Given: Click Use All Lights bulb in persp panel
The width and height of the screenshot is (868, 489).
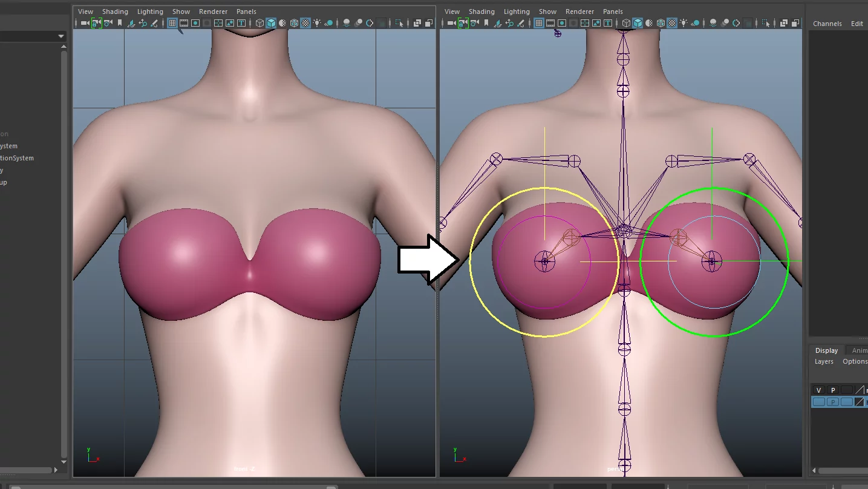Looking at the screenshot, I should coord(684,23).
